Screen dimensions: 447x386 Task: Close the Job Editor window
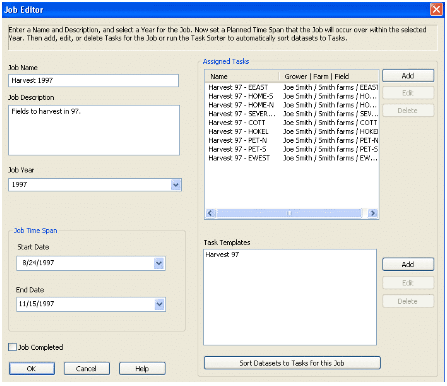pyautogui.click(x=436, y=9)
